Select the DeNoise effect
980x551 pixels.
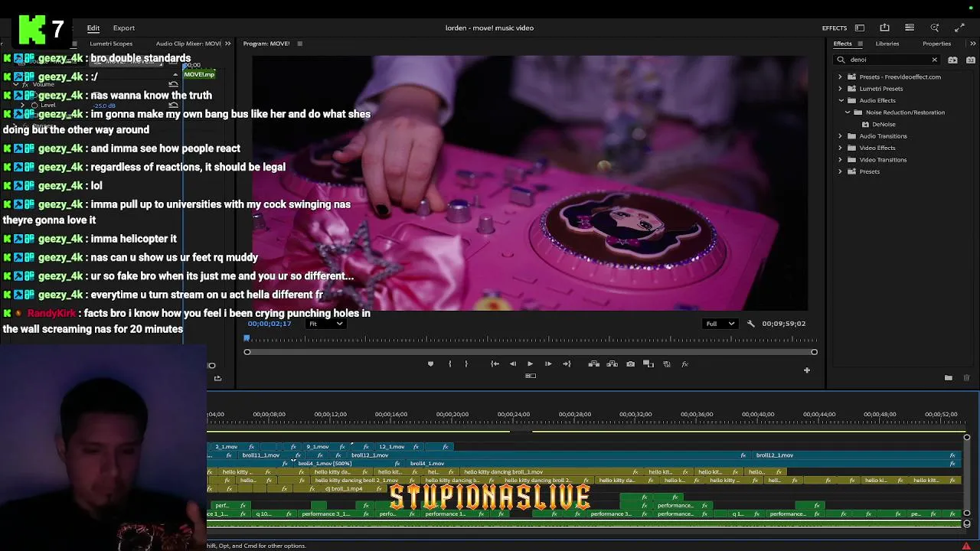point(883,124)
